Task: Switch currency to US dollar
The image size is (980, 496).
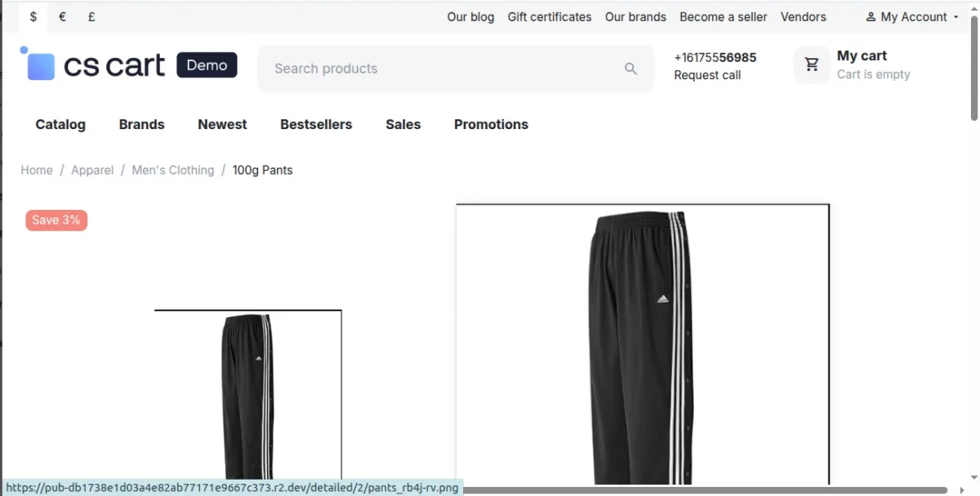Action: 33,16
